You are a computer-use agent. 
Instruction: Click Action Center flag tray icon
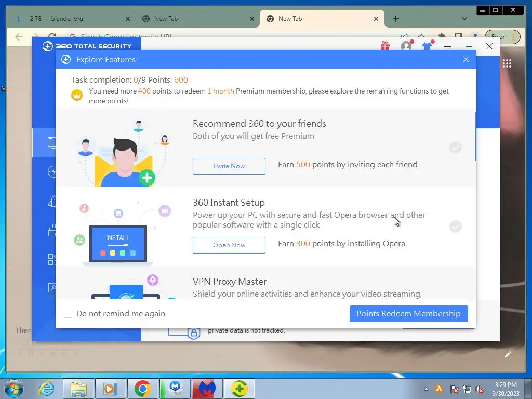(x=454, y=390)
